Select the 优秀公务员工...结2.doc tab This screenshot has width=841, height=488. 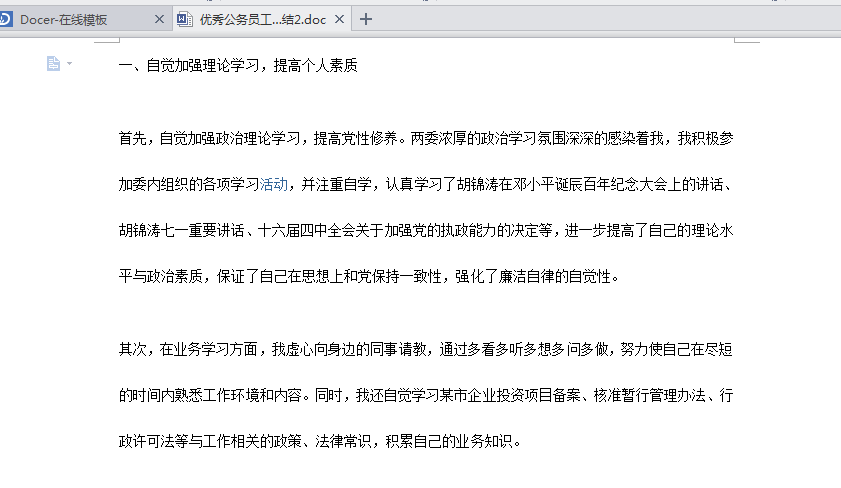pyautogui.click(x=262, y=20)
